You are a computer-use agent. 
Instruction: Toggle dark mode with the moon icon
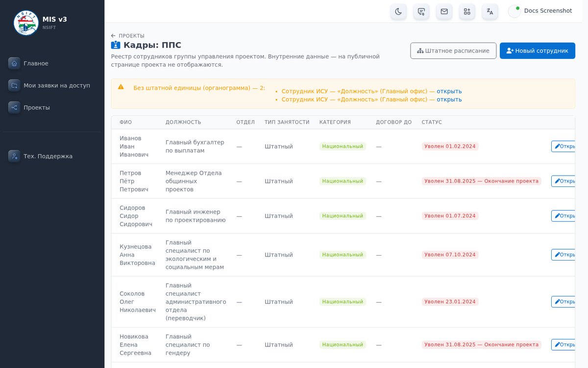pos(398,11)
